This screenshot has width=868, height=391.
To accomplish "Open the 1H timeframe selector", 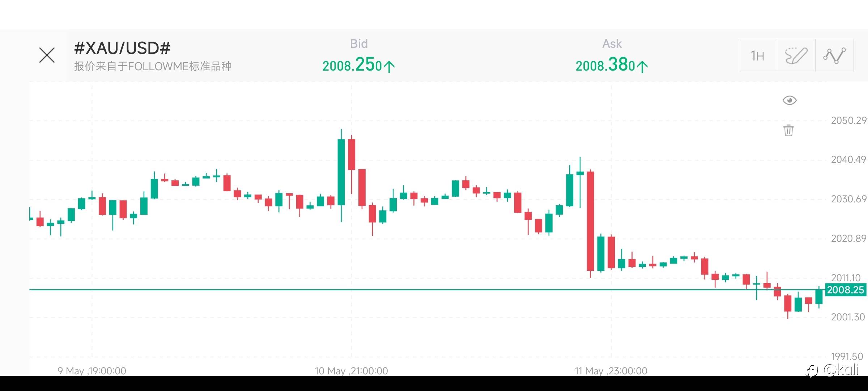I will tap(758, 56).
